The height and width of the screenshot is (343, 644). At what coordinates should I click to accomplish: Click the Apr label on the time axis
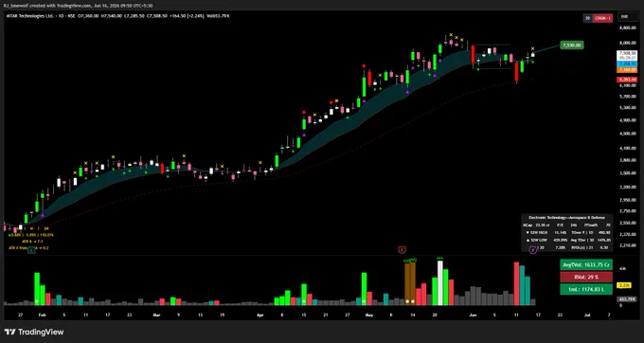259,316
